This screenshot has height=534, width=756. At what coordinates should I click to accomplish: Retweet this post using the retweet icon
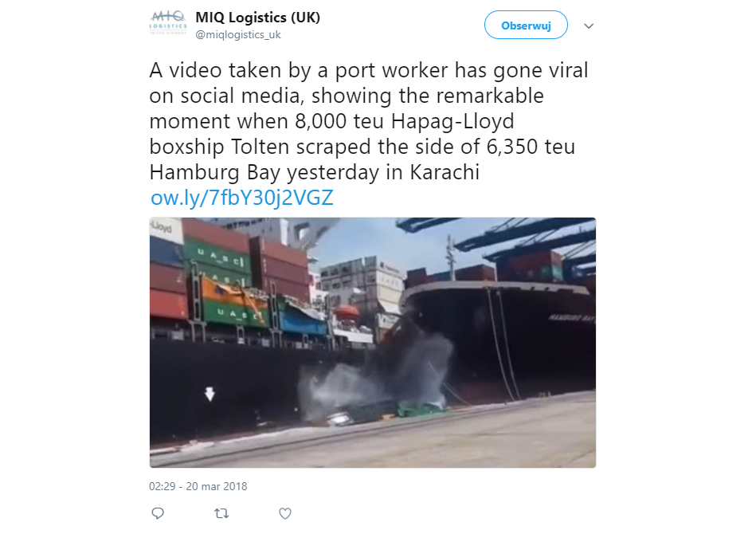click(x=221, y=513)
